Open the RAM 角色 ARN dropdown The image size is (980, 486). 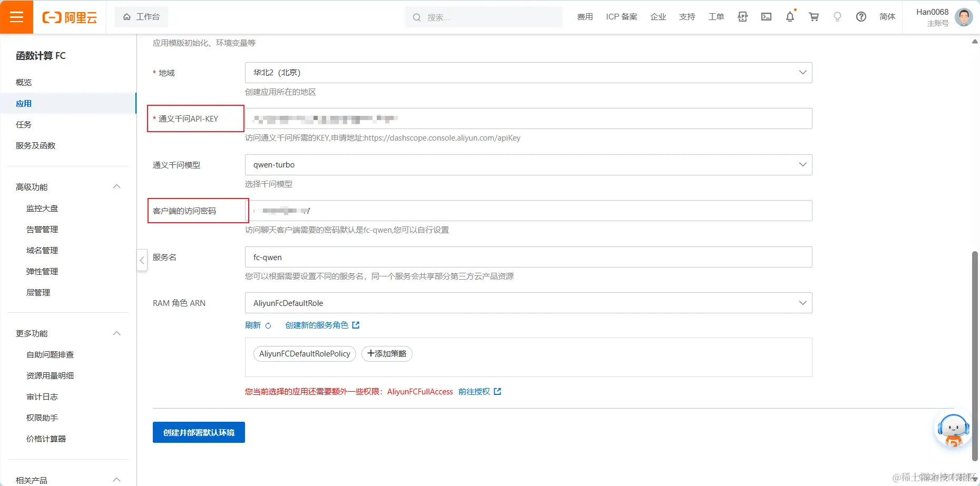[528, 303]
